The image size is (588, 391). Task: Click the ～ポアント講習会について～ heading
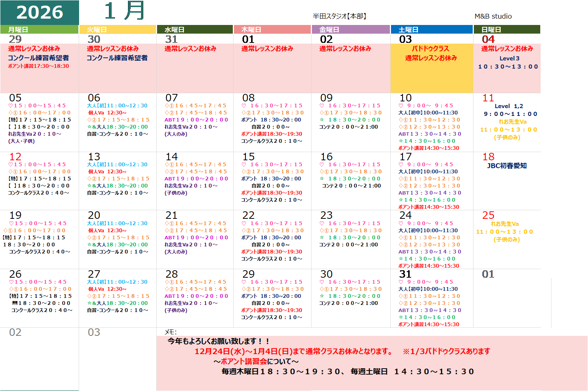[x=256, y=361]
